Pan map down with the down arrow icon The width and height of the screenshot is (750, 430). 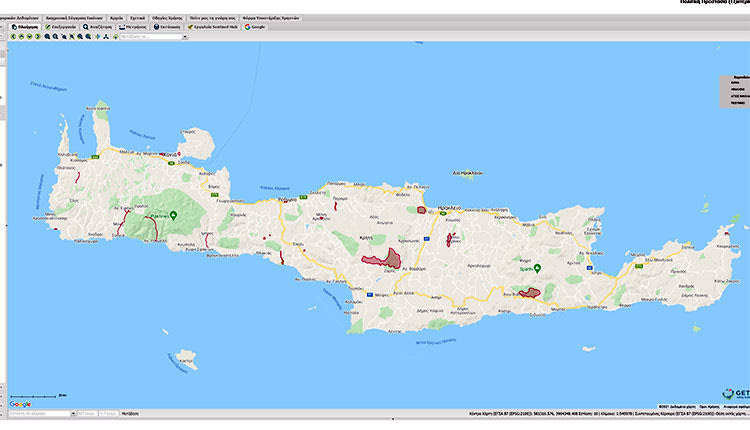[30, 36]
